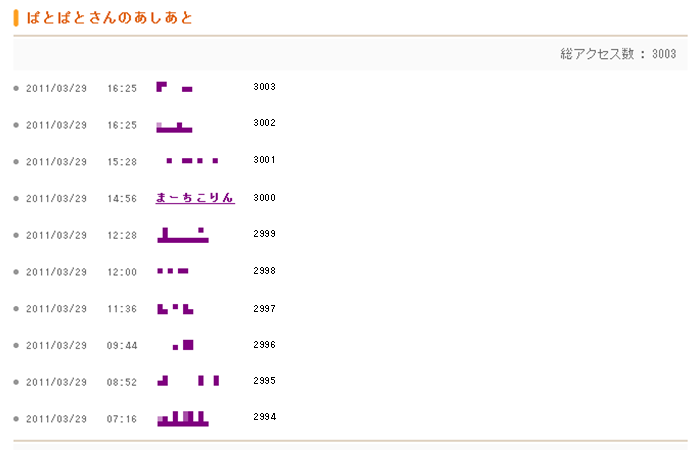Click the obscured visitor name beside access 3003

(174, 88)
